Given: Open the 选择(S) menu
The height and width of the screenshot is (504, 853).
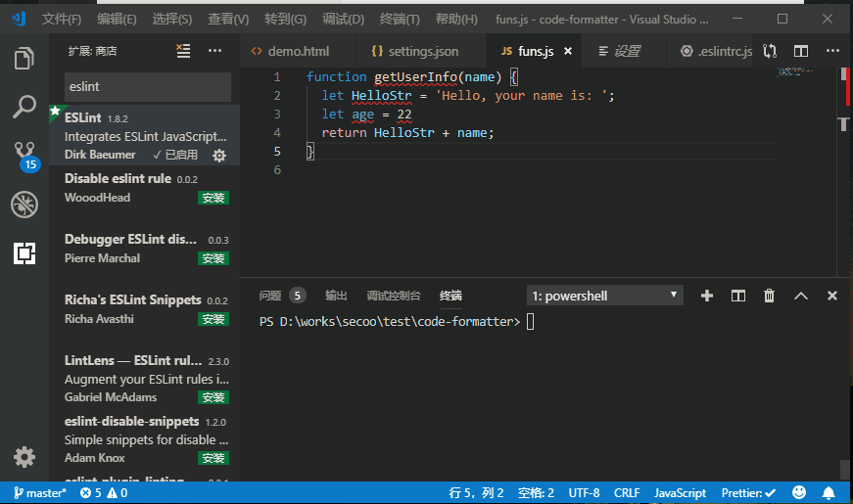Looking at the screenshot, I should 172,20.
